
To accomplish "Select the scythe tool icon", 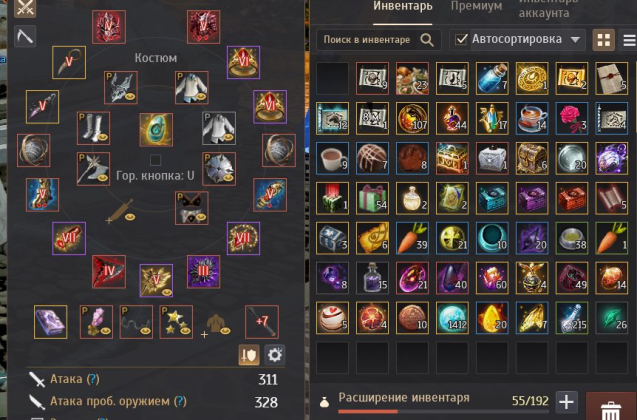I will [x=25, y=36].
